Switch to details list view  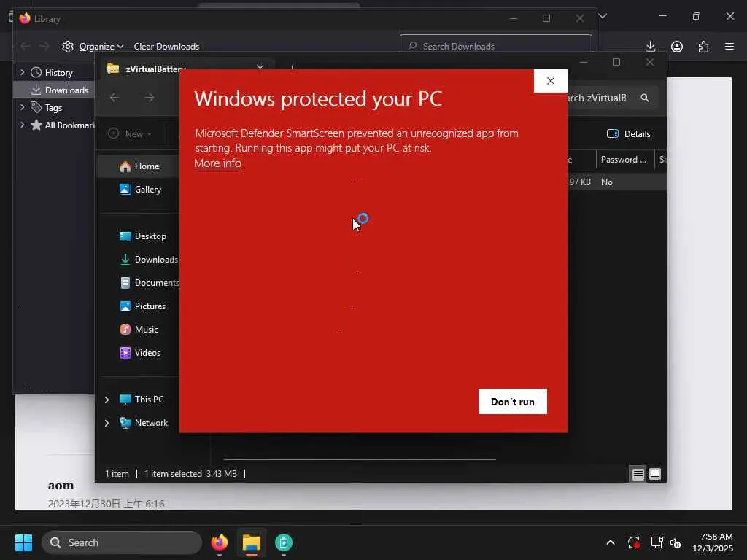point(638,474)
